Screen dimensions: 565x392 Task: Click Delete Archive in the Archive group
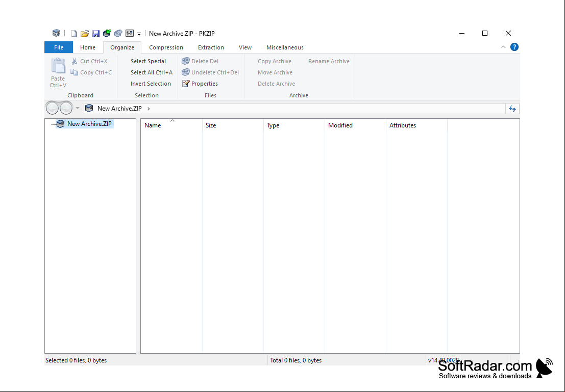point(276,84)
